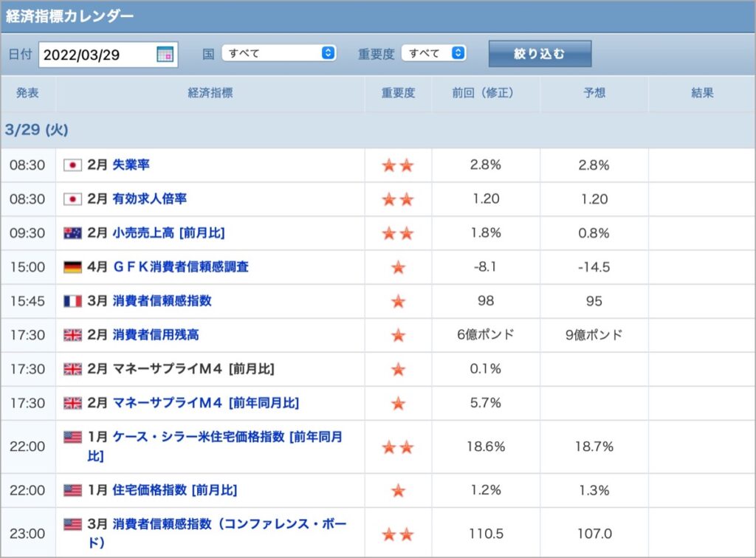The image size is (756, 558).
Task: Open the French 3月 消費者信頼感指数 link
Action: (x=162, y=300)
